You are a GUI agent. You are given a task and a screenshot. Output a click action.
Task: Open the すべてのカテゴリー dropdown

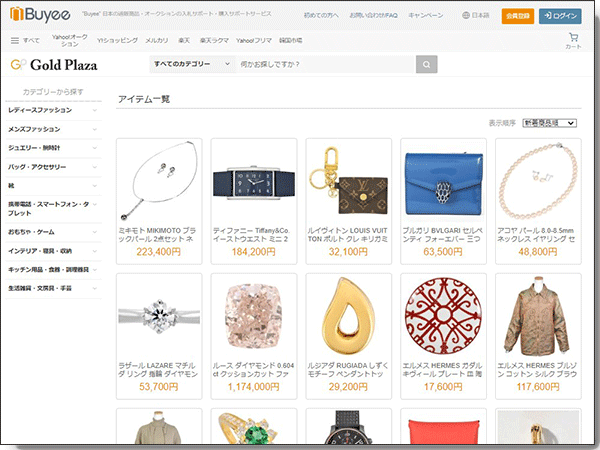(x=192, y=64)
